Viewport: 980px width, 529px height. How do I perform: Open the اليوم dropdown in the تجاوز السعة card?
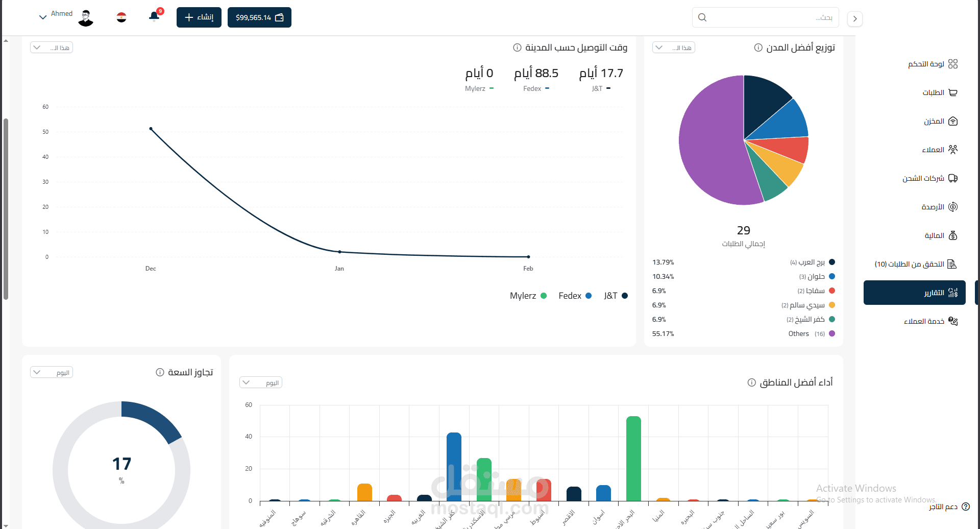[x=52, y=372]
